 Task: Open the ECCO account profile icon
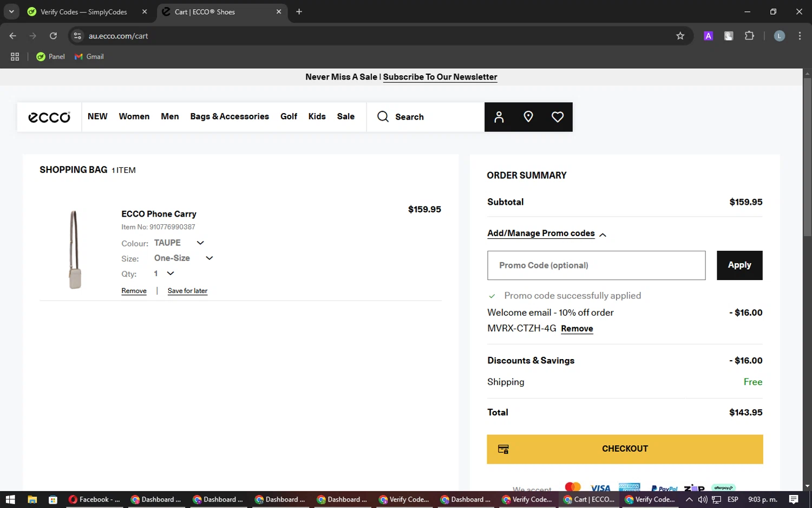coord(499,117)
